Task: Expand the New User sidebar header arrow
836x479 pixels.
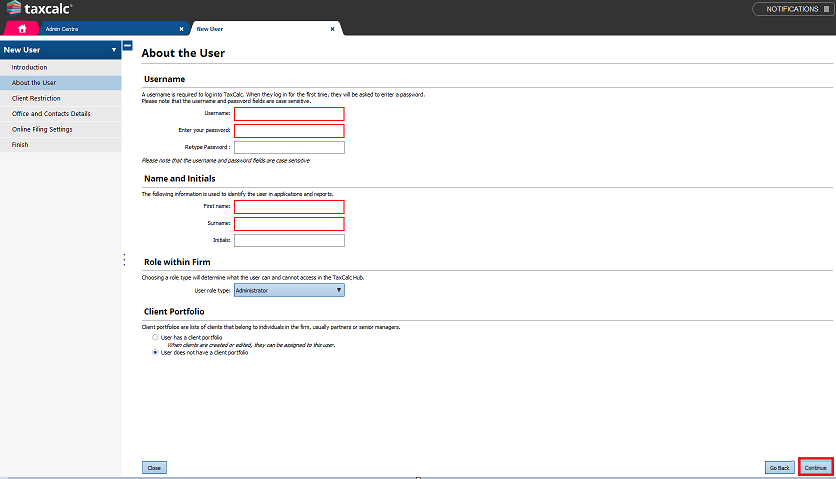Action: 114,50
